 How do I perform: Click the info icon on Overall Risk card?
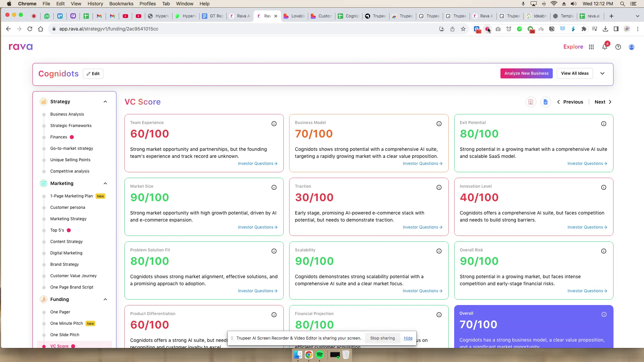tap(604, 251)
